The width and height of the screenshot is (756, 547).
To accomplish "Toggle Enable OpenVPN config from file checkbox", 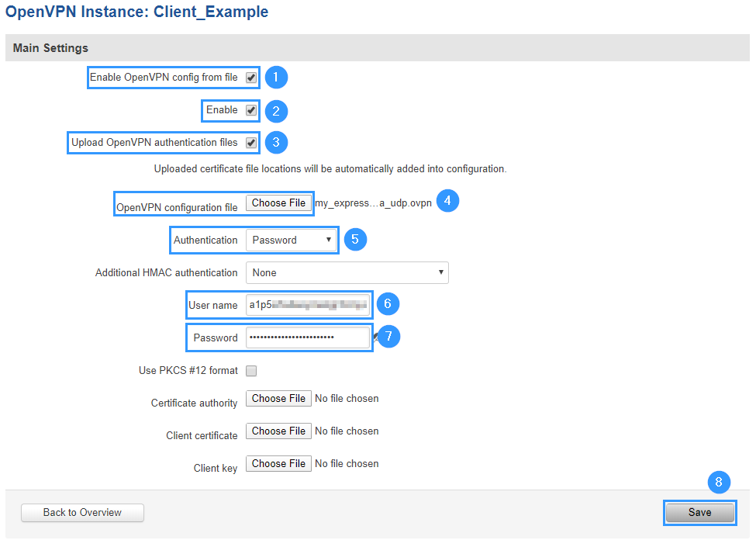I will pyautogui.click(x=251, y=78).
